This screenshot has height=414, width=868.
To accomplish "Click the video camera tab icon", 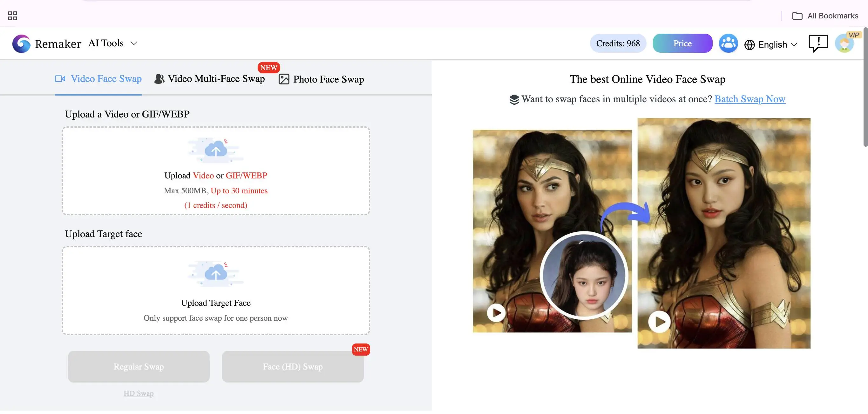I will pyautogui.click(x=60, y=79).
